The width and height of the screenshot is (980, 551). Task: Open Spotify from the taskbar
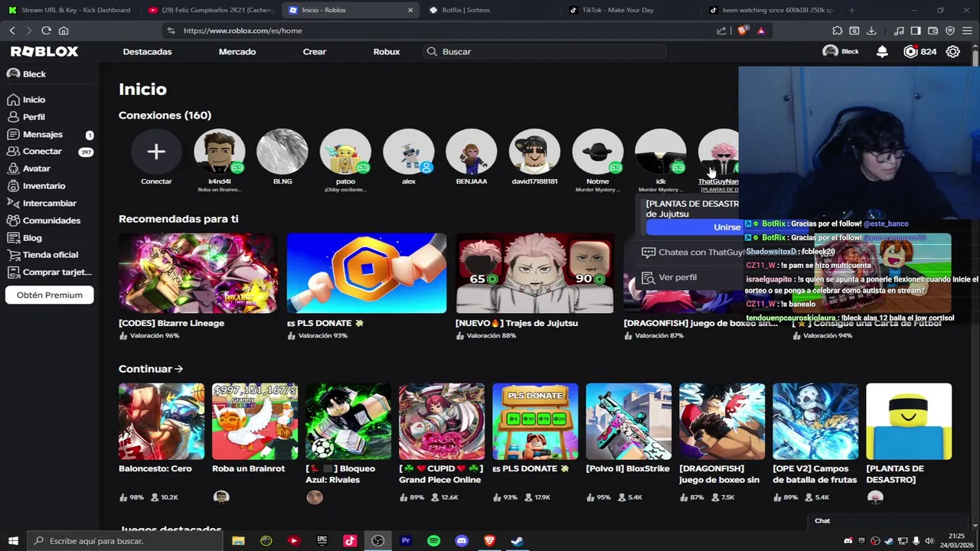(x=433, y=541)
